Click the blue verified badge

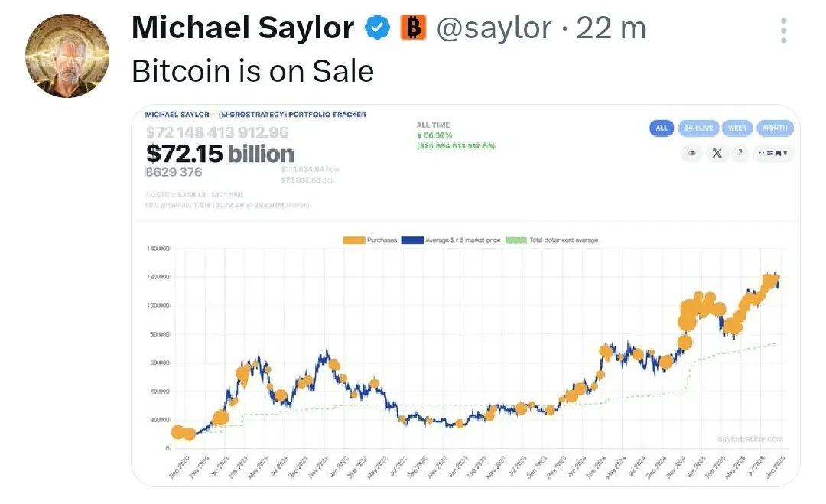tap(378, 28)
